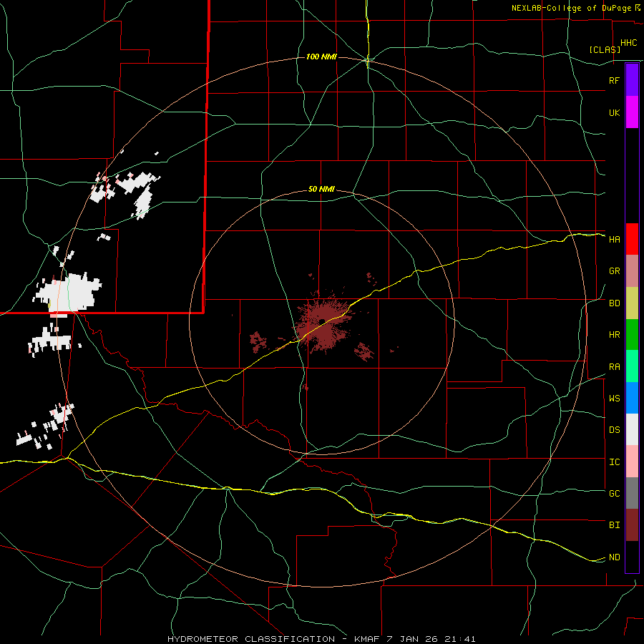Click the "HYDROMETEOR CLASSIFICATION" title text

click(x=251, y=639)
